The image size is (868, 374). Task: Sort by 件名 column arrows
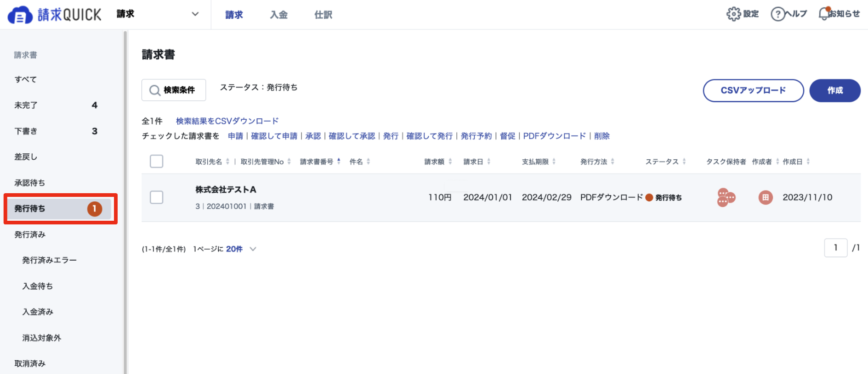(x=369, y=162)
